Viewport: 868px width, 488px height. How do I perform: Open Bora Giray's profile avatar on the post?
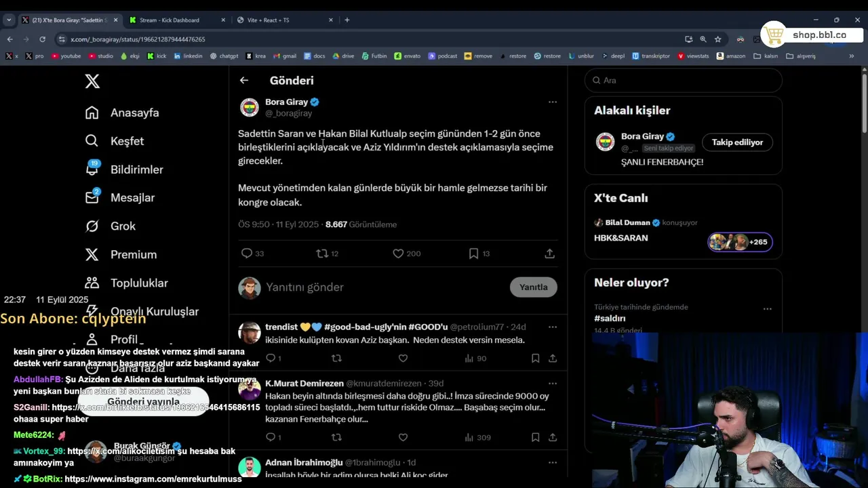tap(250, 107)
